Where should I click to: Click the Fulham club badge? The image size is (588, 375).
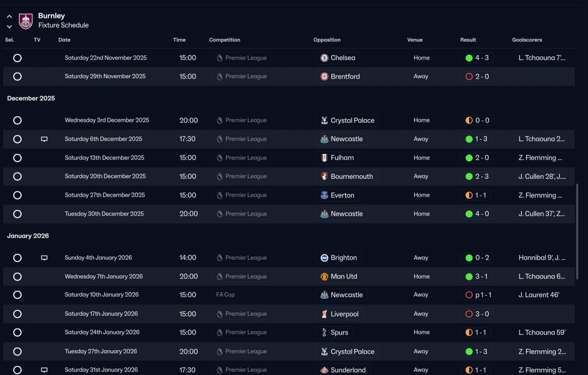coord(324,158)
